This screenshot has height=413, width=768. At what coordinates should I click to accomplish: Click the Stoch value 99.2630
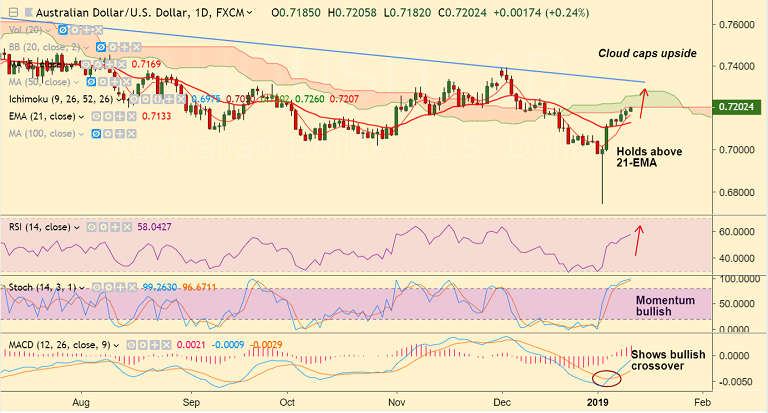click(160, 287)
